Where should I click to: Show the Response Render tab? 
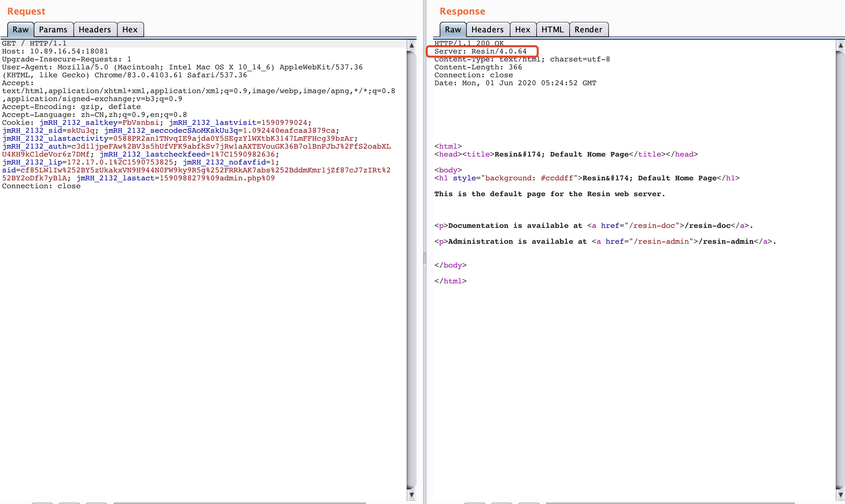[588, 29]
